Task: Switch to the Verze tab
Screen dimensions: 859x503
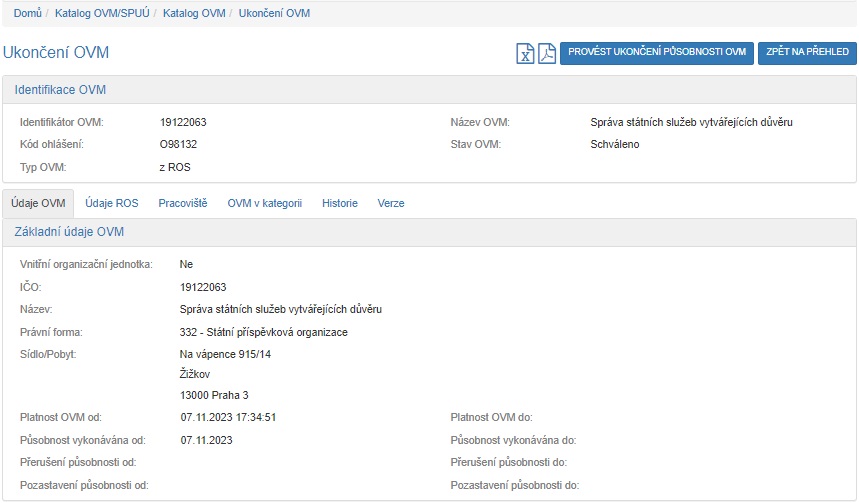Action: click(391, 203)
